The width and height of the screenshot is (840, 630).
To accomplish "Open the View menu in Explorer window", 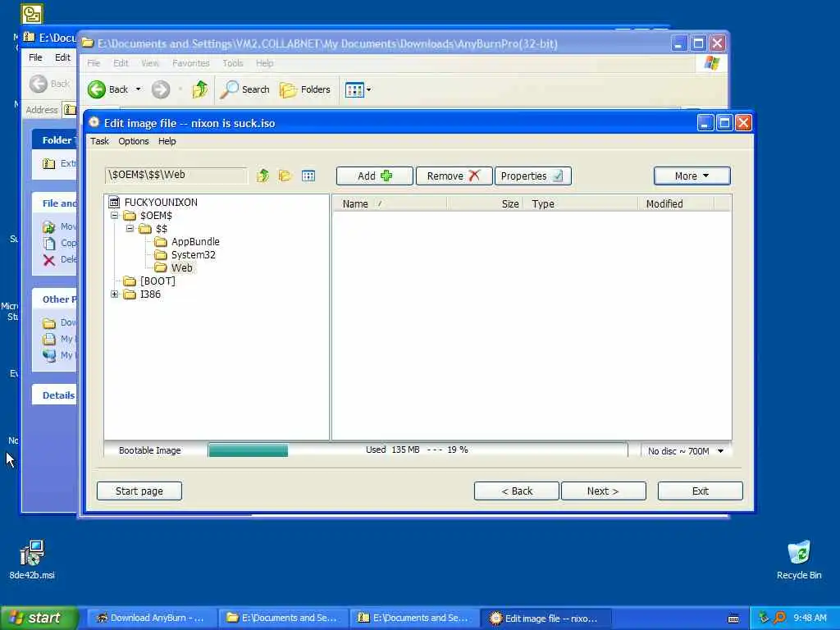I will coord(150,63).
